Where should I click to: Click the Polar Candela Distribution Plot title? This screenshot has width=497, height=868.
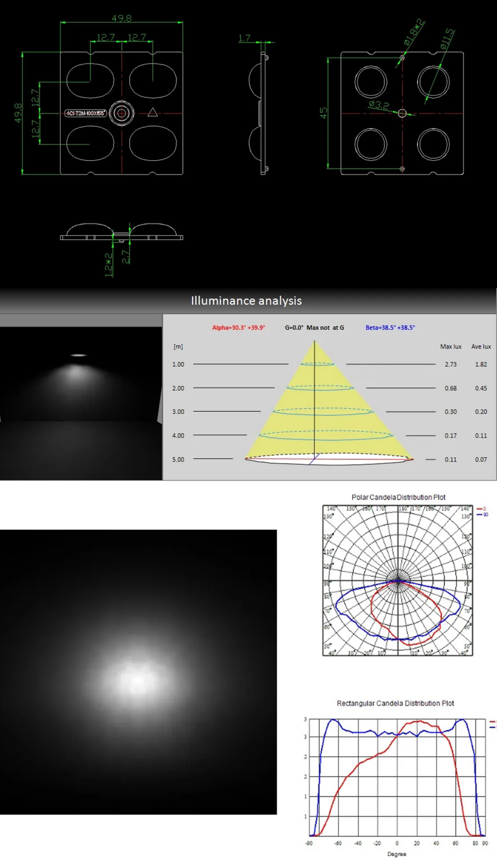(398, 497)
